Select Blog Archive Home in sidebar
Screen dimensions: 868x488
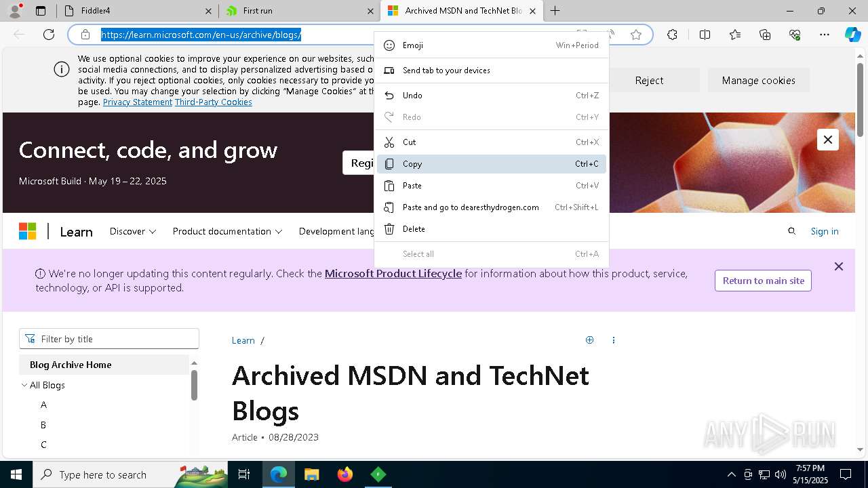[104, 365]
